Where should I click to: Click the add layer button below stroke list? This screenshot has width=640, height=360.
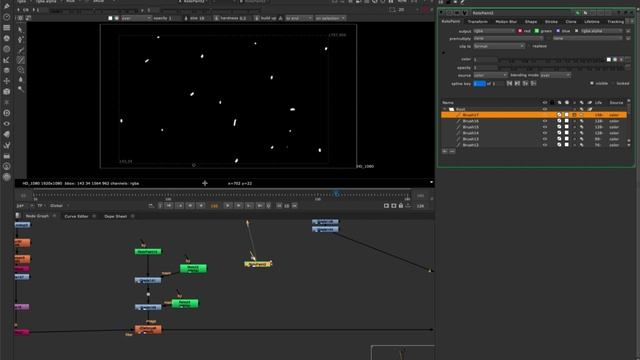tap(445, 151)
